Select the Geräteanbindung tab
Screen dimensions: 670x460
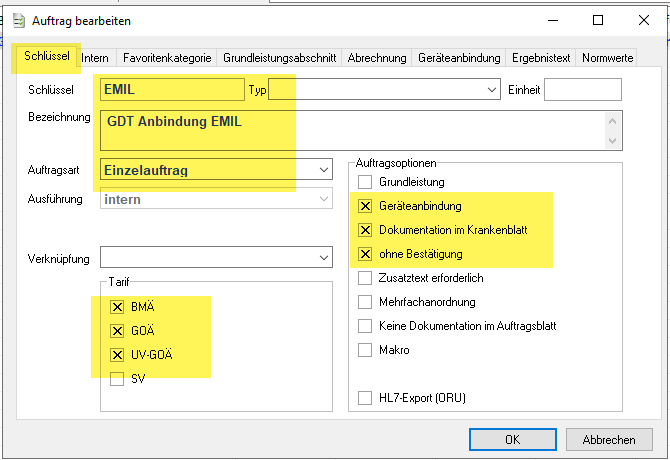coord(459,58)
